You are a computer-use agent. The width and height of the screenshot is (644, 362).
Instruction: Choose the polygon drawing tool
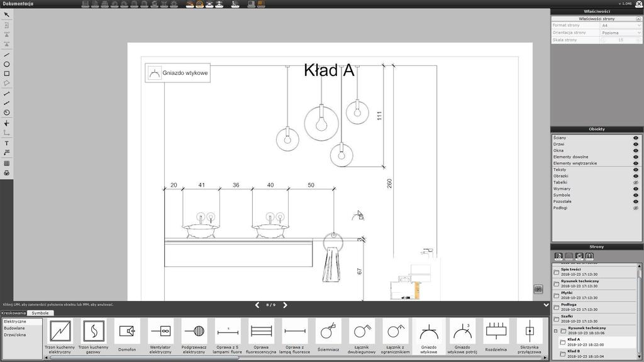(6, 84)
